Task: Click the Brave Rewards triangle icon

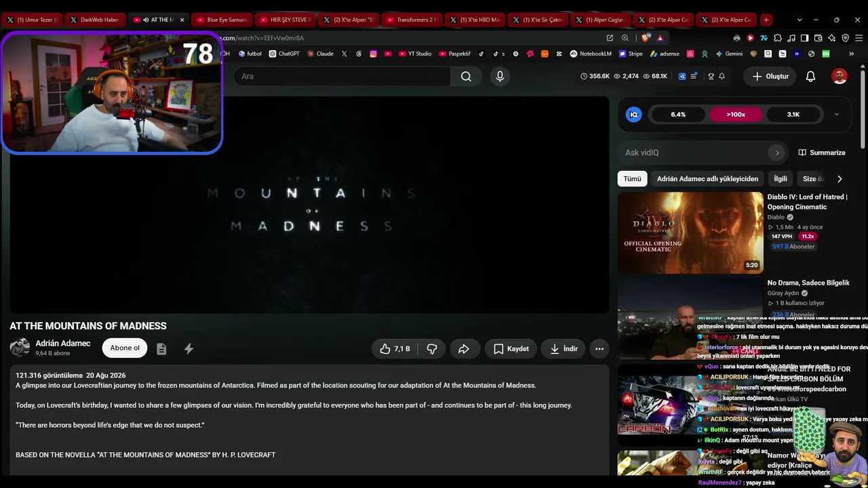Action: (x=660, y=38)
